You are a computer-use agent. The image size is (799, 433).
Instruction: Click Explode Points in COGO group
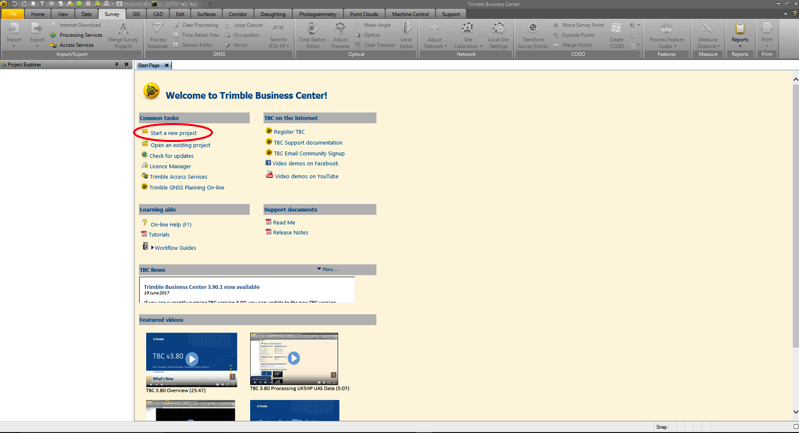574,35
